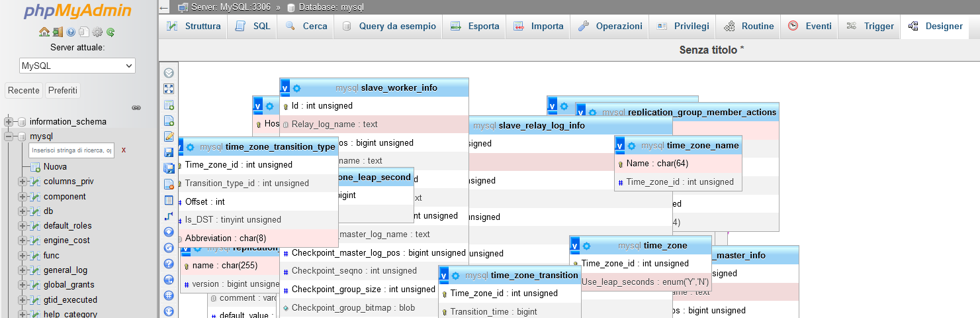
Task: Expand the general_log table node
Action: [x=22, y=270]
